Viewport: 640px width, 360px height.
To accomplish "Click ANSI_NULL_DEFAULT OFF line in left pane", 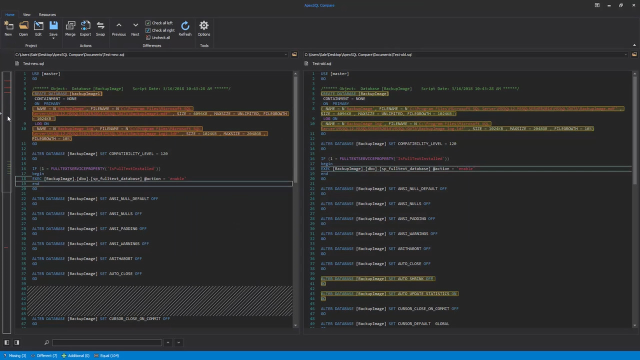I will [95, 199].
